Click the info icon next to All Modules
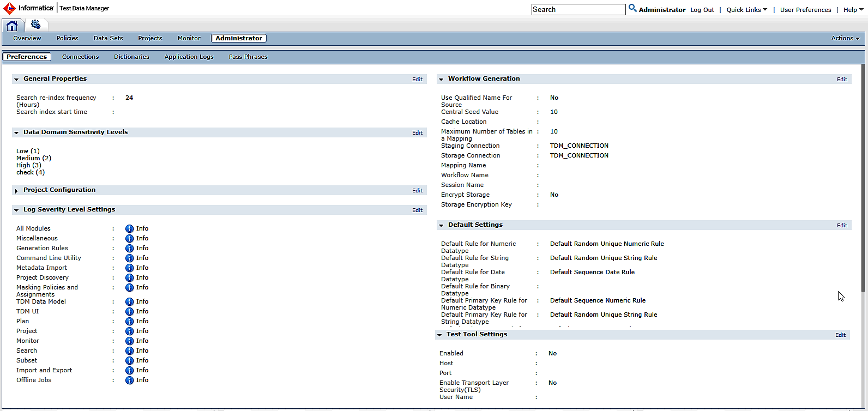Image resolution: width=868 pixels, height=411 pixels. click(129, 229)
